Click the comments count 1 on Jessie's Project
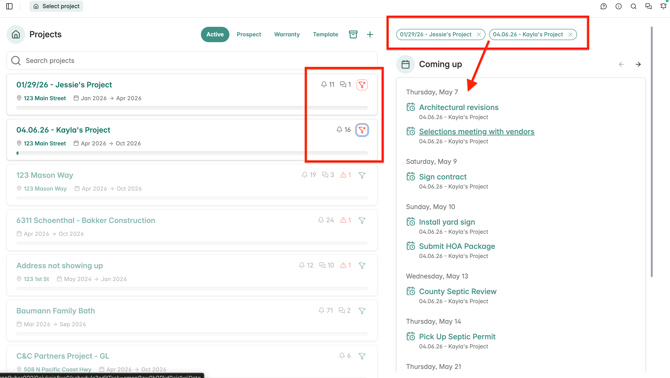Viewport: 670px width, 378px height. 346,85
